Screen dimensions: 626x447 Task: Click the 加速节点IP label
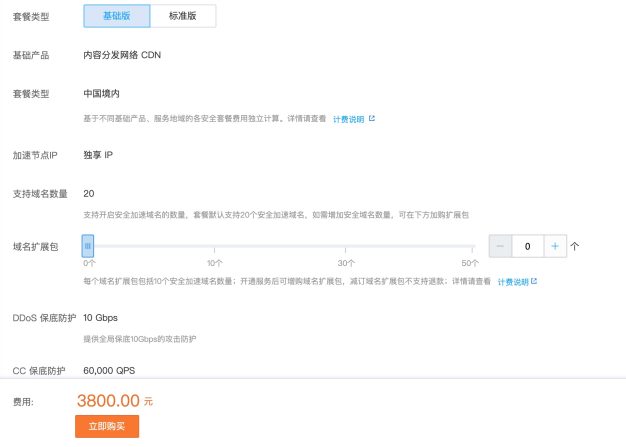(35, 155)
